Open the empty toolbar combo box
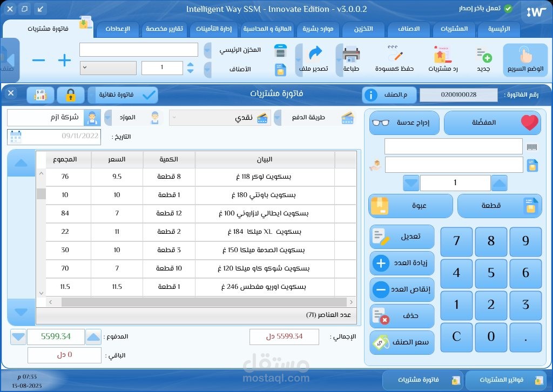This screenshot has height=392, width=553. (108, 67)
